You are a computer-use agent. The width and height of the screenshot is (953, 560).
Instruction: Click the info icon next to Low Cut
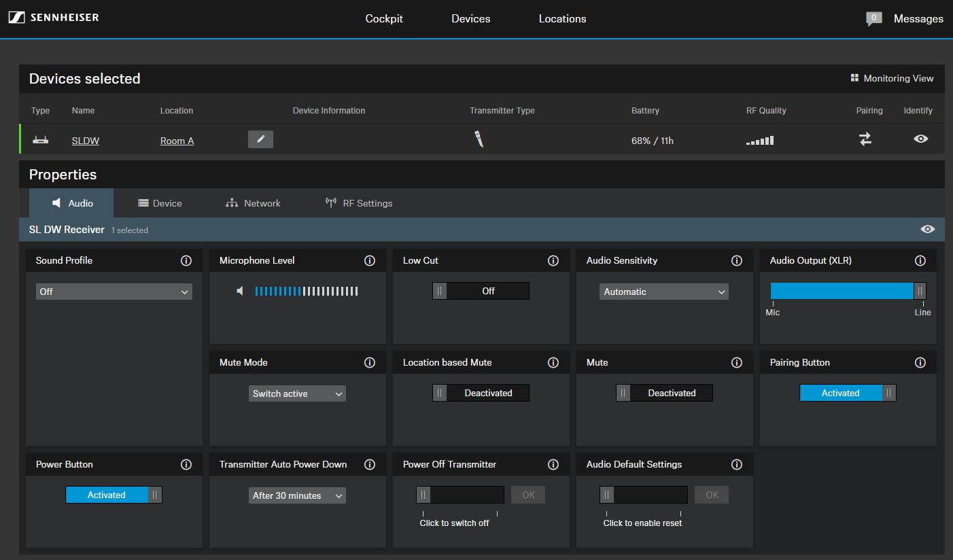click(x=553, y=260)
